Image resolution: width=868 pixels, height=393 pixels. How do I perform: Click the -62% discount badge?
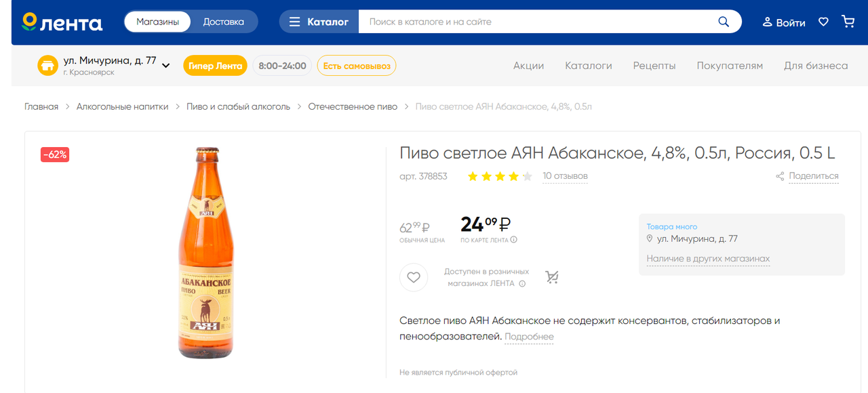pos(55,154)
